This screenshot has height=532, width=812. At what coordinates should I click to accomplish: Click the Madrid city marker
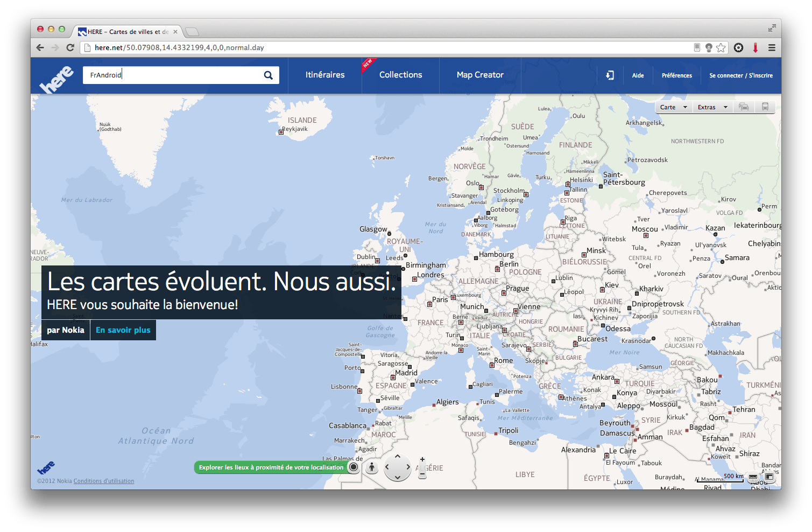click(393, 377)
